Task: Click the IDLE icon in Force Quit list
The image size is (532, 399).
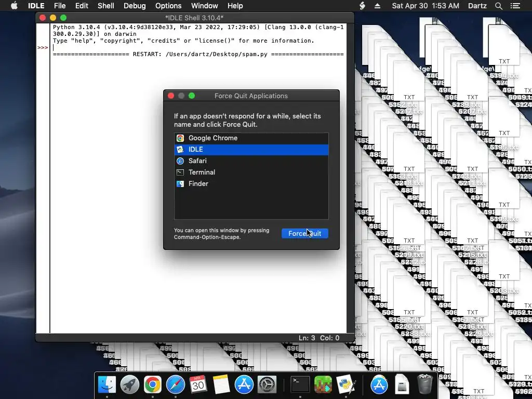Action: 180,150
